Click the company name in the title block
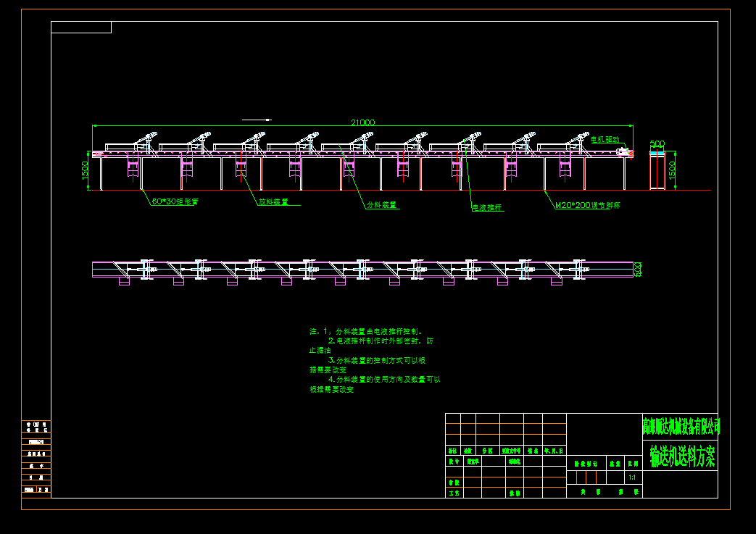Screen dimensions: 756x534 (681, 426)
